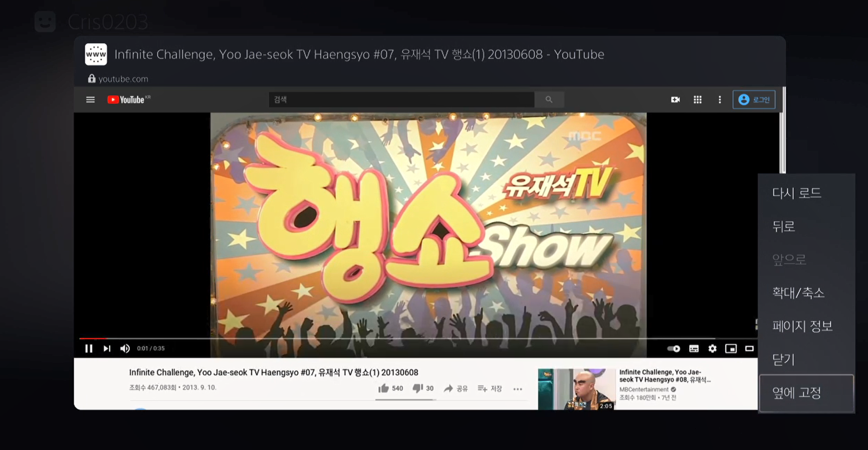868x450 pixels.
Task: Open player settings gear
Action: click(712, 348)
